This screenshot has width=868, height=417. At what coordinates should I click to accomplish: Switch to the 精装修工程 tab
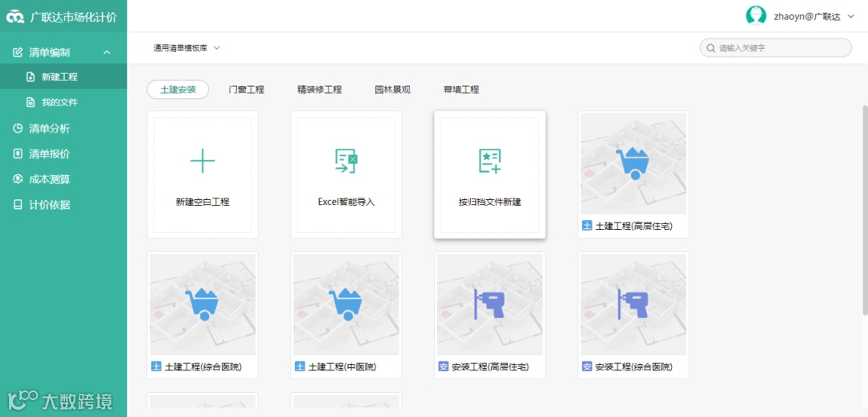pos(319,90)
